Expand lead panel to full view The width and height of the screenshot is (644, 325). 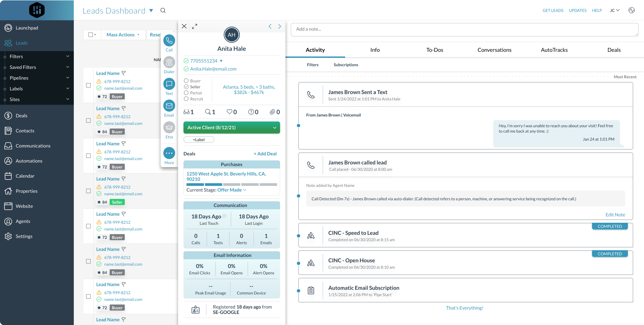coord(195,26)
